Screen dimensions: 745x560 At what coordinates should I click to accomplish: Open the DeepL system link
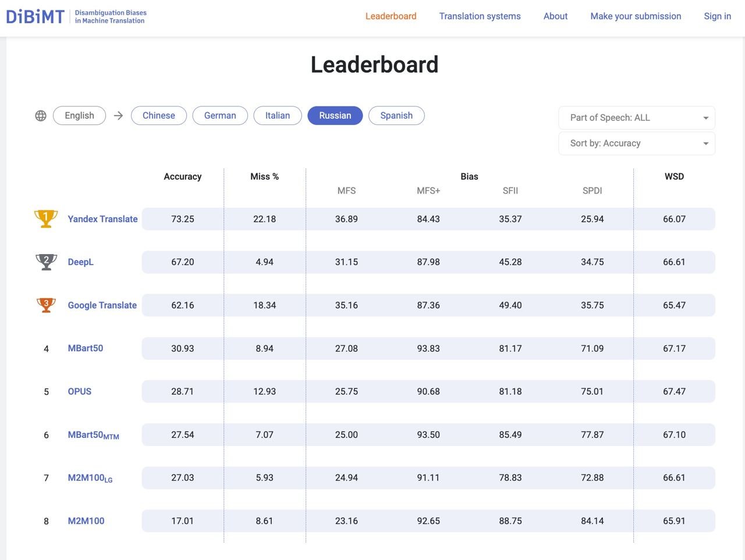(x=80, y=262)
